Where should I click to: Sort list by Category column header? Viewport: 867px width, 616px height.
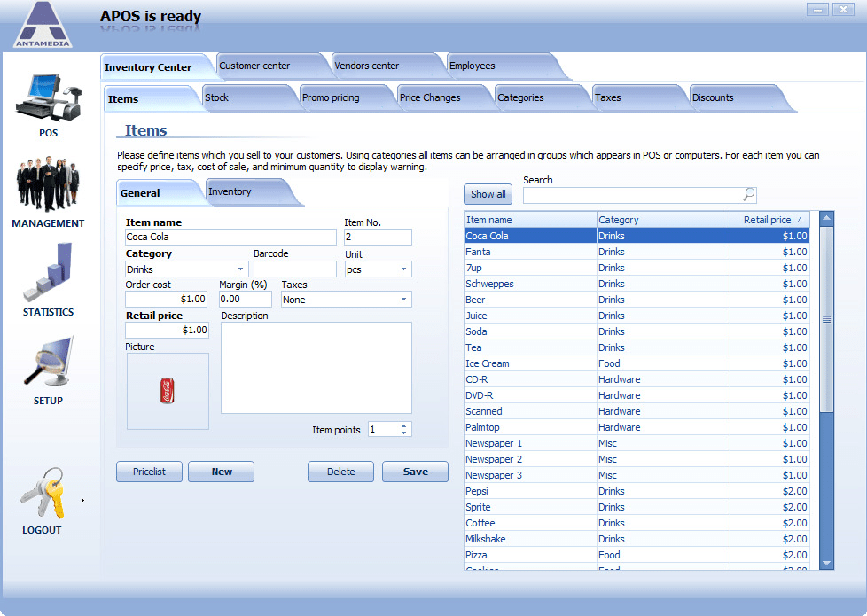pyautogui.click(x=663, y=220)
